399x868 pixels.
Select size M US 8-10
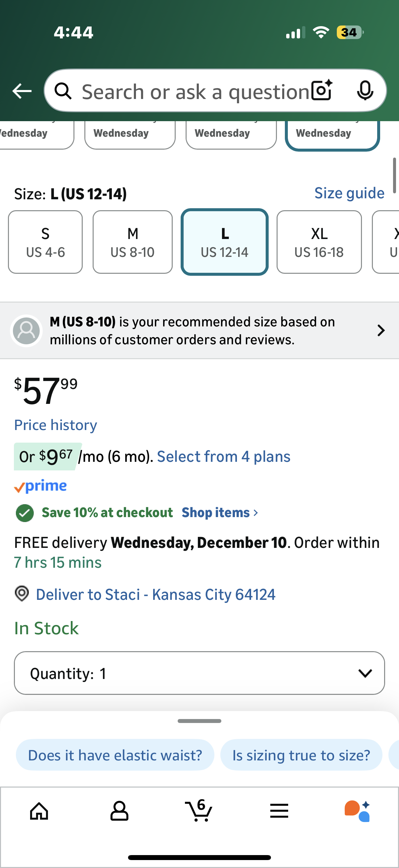click(x=133, y=242)
